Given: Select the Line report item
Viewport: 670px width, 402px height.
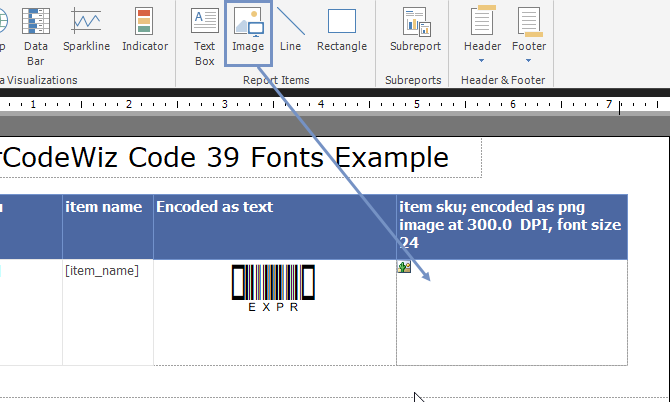Looking at the screenshot, I should [291, 29].
